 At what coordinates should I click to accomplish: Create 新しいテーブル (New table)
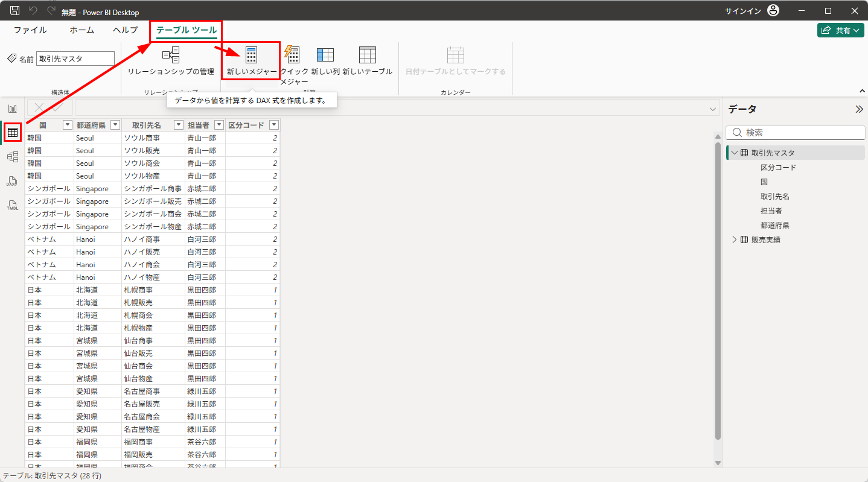click(368, 61)
